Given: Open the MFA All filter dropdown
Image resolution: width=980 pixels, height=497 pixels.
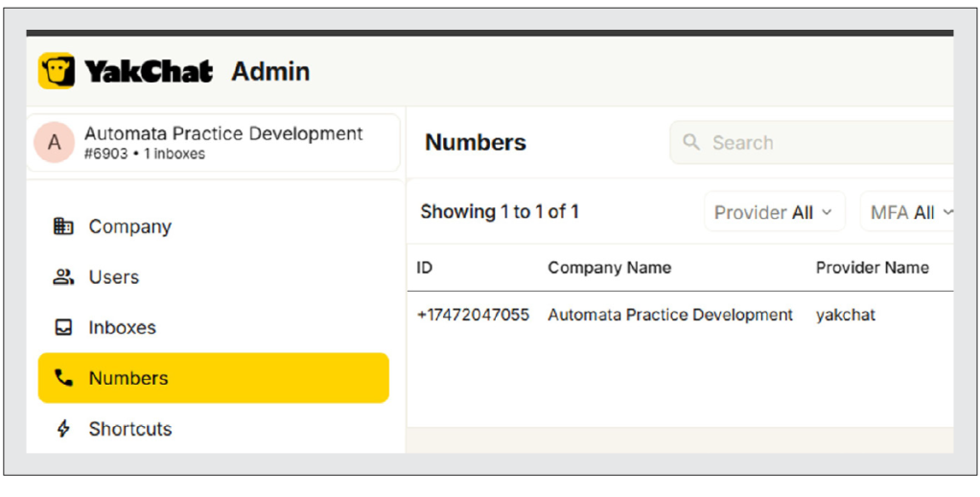Looking at the screenshot, I should tap(907, 213).
